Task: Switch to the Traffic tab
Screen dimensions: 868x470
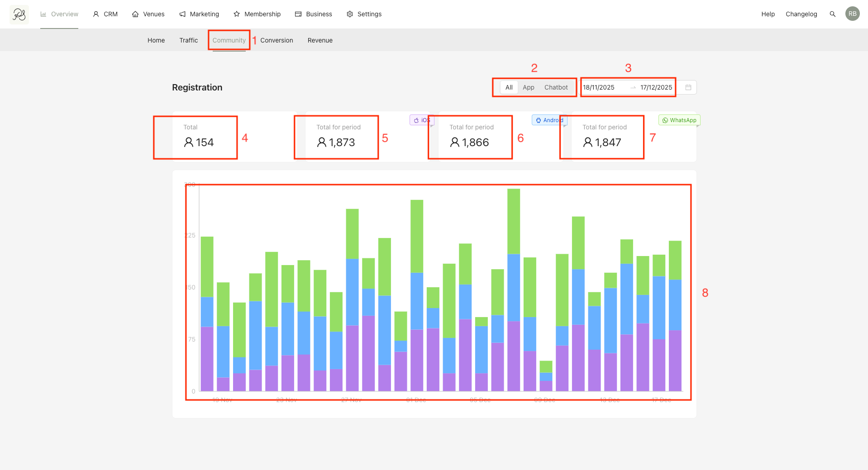Action: click(188, 40)
